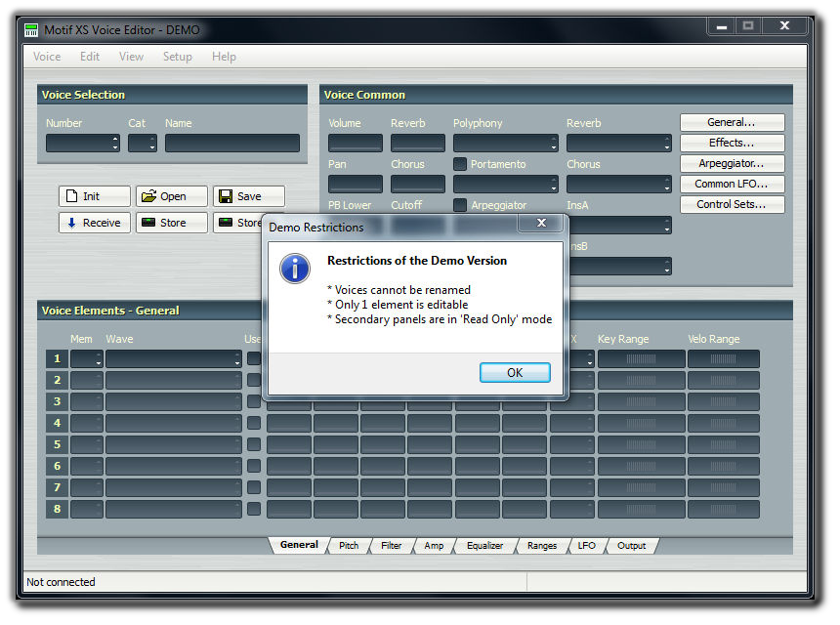Select element row number 8
The height and width of the screenshot is (625, 840).
[57, 509]
